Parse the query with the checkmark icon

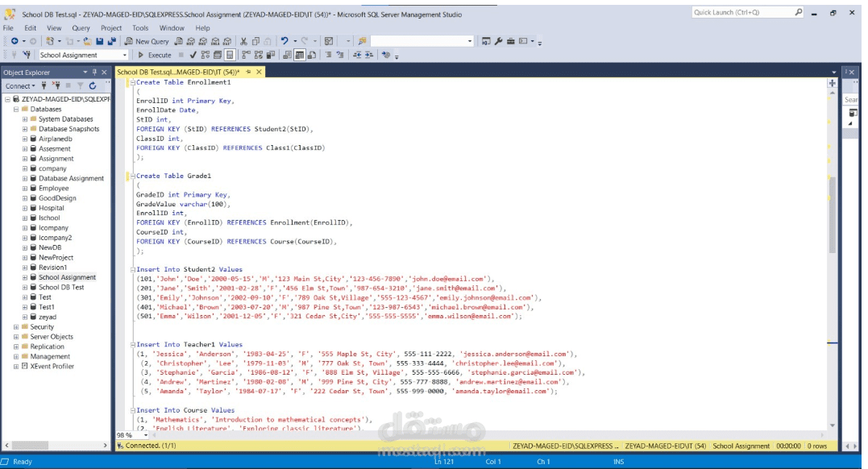[193, 56]
